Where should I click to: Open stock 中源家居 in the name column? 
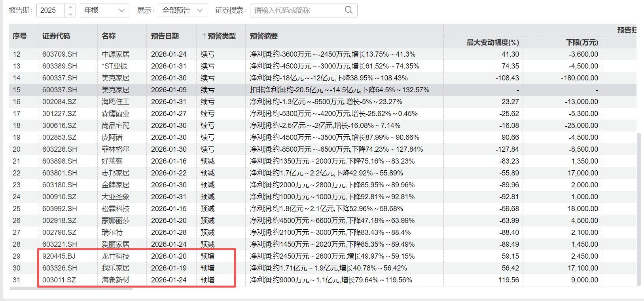116,54
